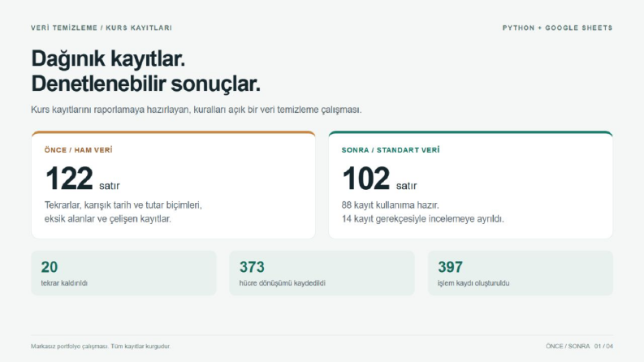The image size is (644, 362).
Task: Click the 'PYTHON + GOOGLE SHEETS' label
Action: click(x=557, y=28)
